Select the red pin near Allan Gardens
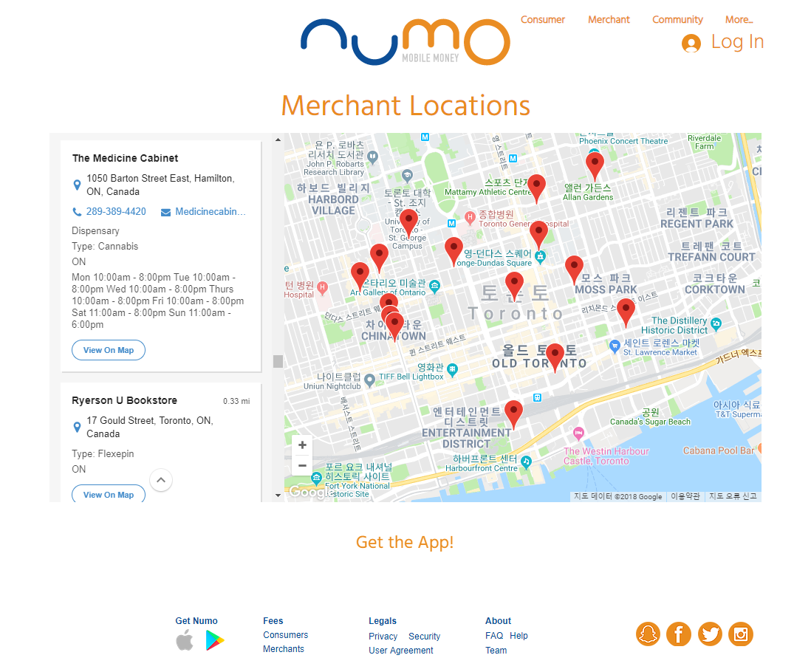The height and width of the screenshot is (672, 811). coord(595,165)
